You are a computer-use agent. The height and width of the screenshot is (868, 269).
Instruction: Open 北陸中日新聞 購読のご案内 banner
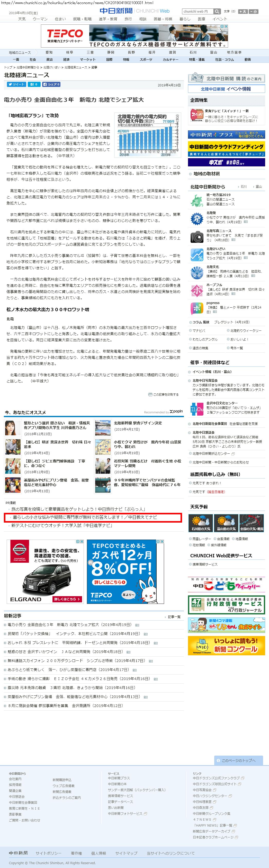[x=227, y=78]
